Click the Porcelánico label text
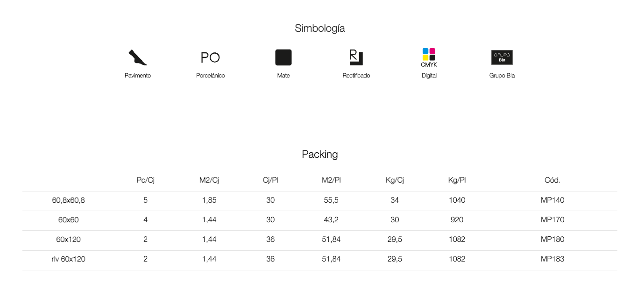The height and width of the screenshot is (297, 644). click(x=211, y=76)
